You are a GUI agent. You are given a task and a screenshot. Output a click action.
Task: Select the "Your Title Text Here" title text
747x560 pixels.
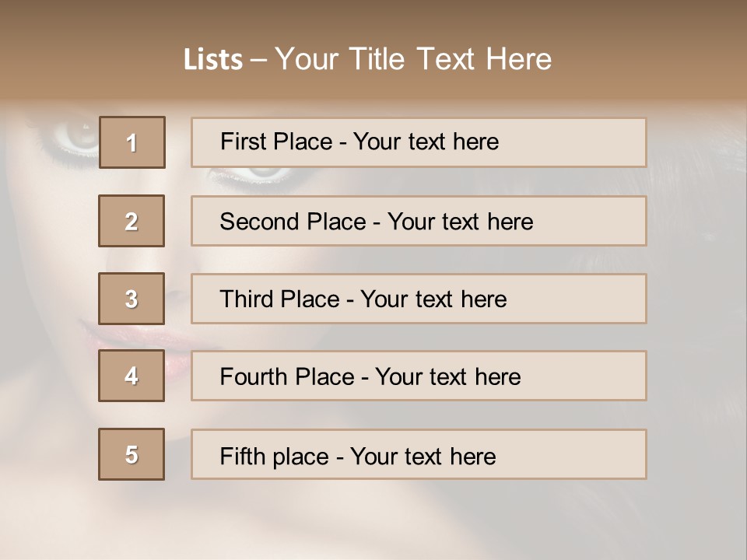pyautogui.click(x=413, y=59)
